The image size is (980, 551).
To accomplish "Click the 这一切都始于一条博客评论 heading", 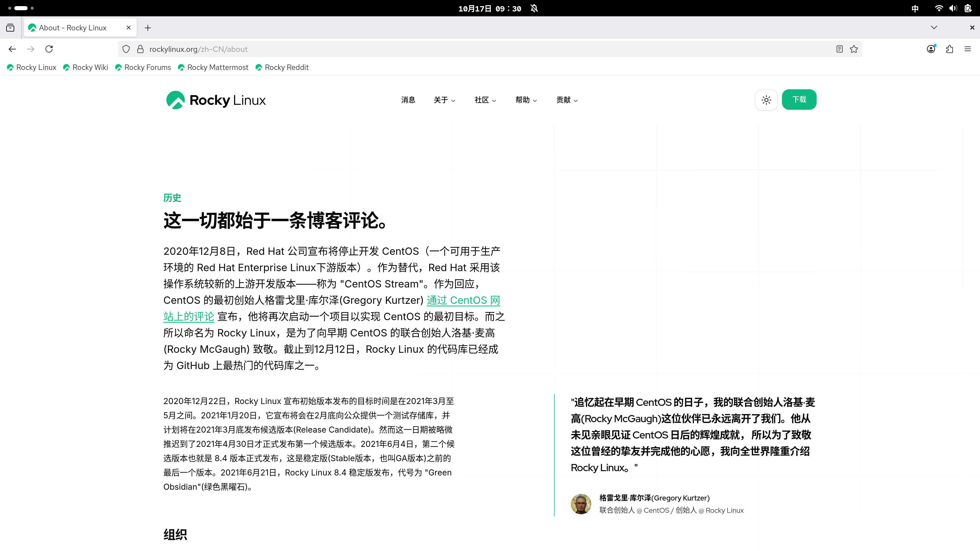I will tap(275, 221).
